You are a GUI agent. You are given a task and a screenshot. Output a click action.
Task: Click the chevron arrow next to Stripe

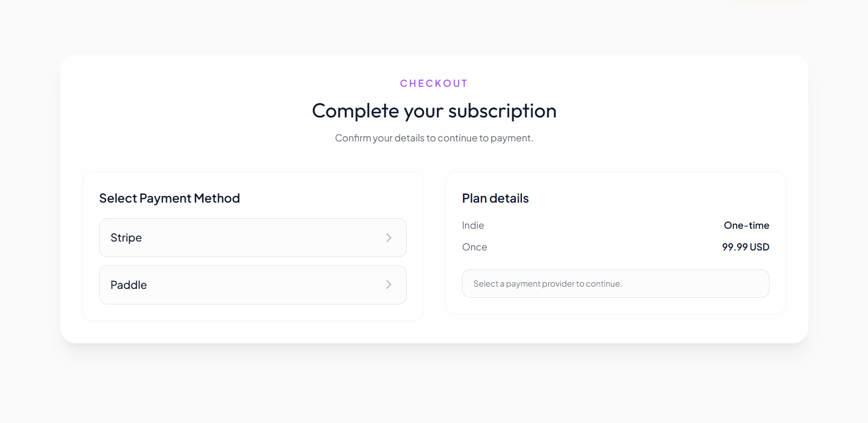coord(388,238)
